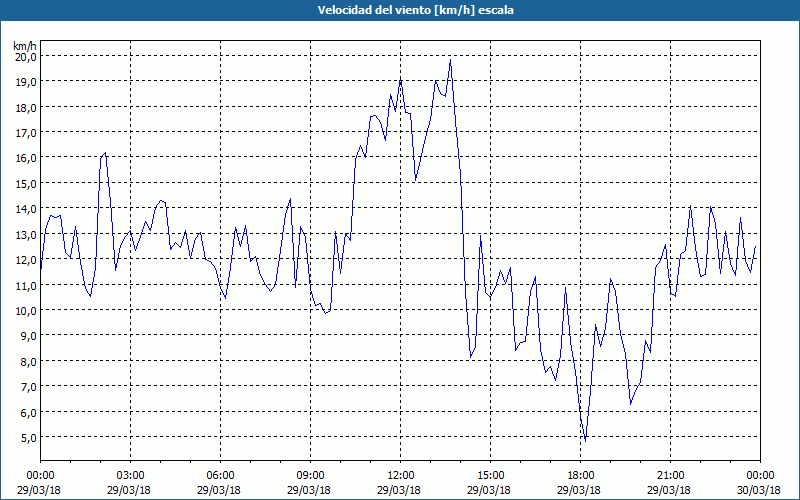Screen dimensions: 800x500
Task: Click the 17,0 y-axis value
Action: click(x=26, y=133)
